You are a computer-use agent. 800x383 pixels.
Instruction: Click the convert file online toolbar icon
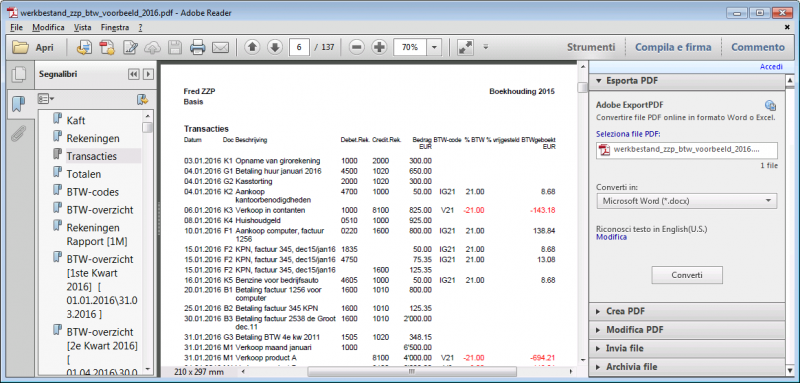[84, 47]
